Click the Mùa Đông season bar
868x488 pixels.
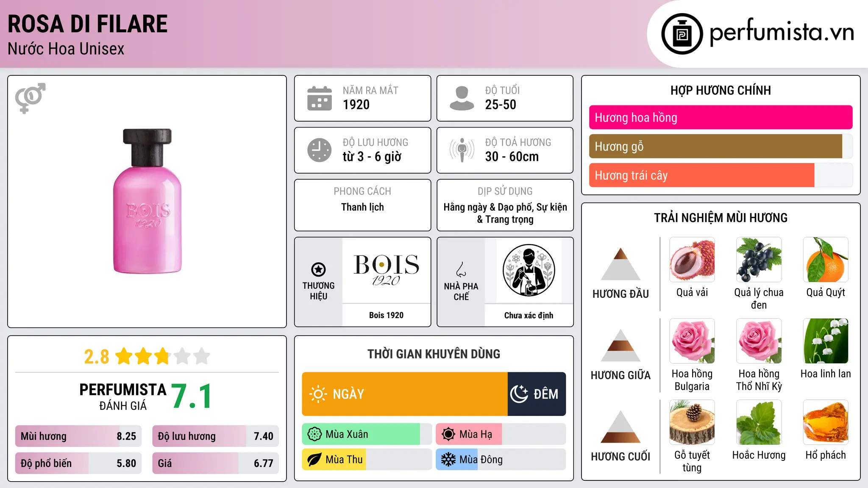501,460
